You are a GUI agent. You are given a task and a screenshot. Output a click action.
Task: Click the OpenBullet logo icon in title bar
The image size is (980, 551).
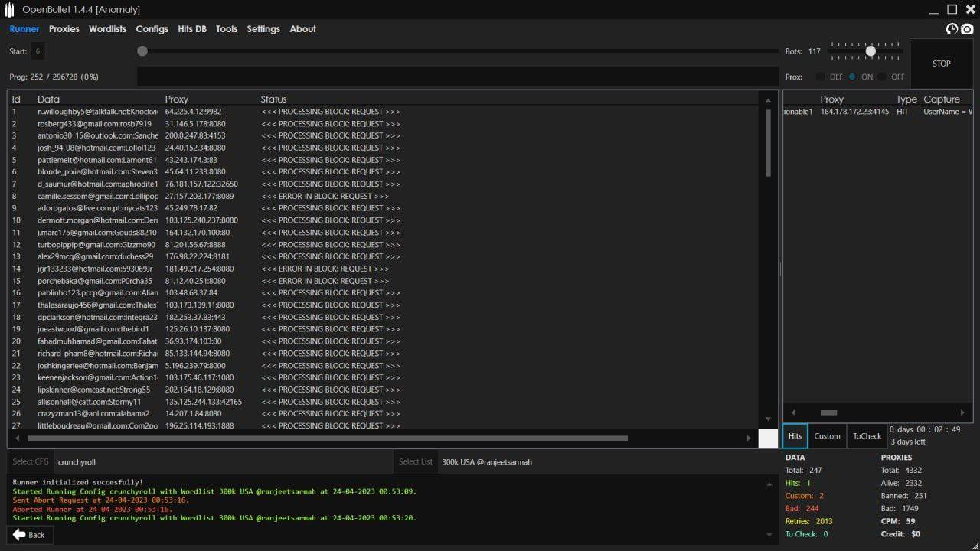(9, 10)
